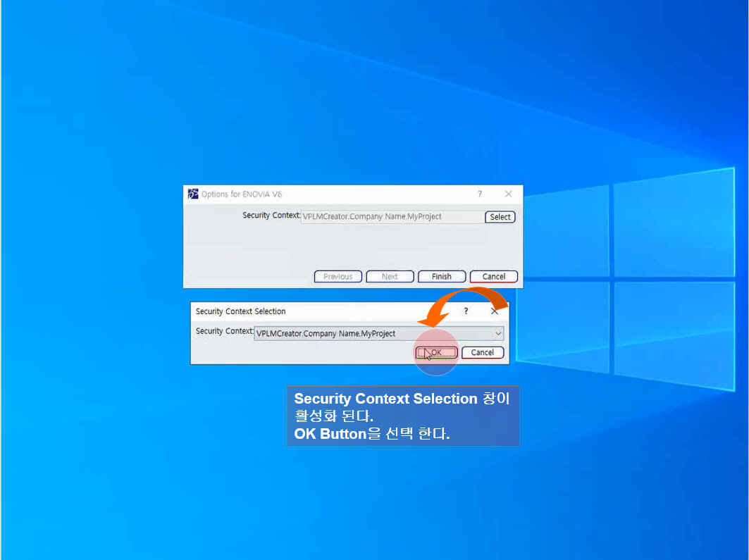Image resolution: width=749 pixels, height=560 pixels.
Task: Click the Security Context Selection title text
Action: (240, 311)
